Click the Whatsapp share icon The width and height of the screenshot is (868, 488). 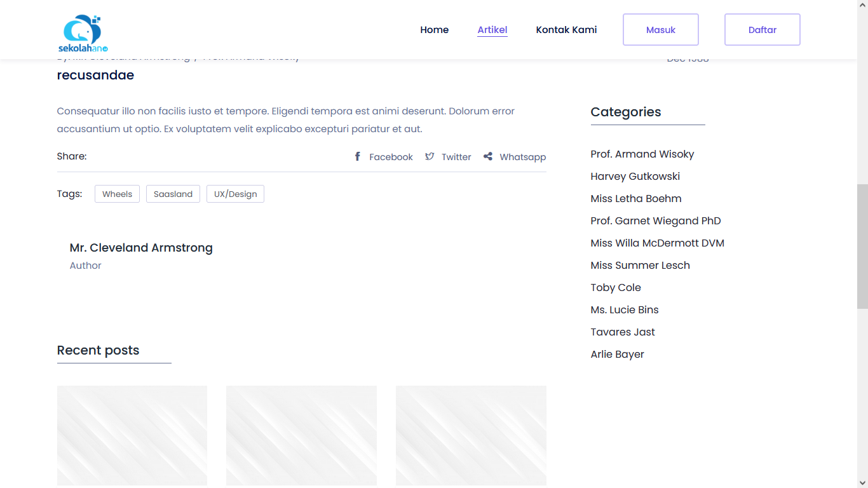click(487, 156)
